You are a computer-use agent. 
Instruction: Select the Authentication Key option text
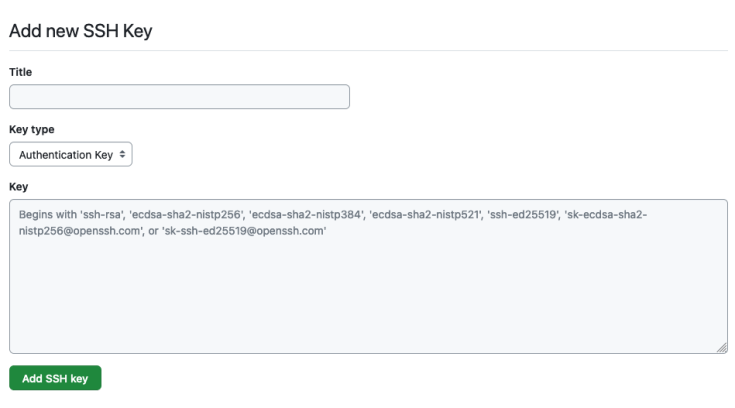65,155
